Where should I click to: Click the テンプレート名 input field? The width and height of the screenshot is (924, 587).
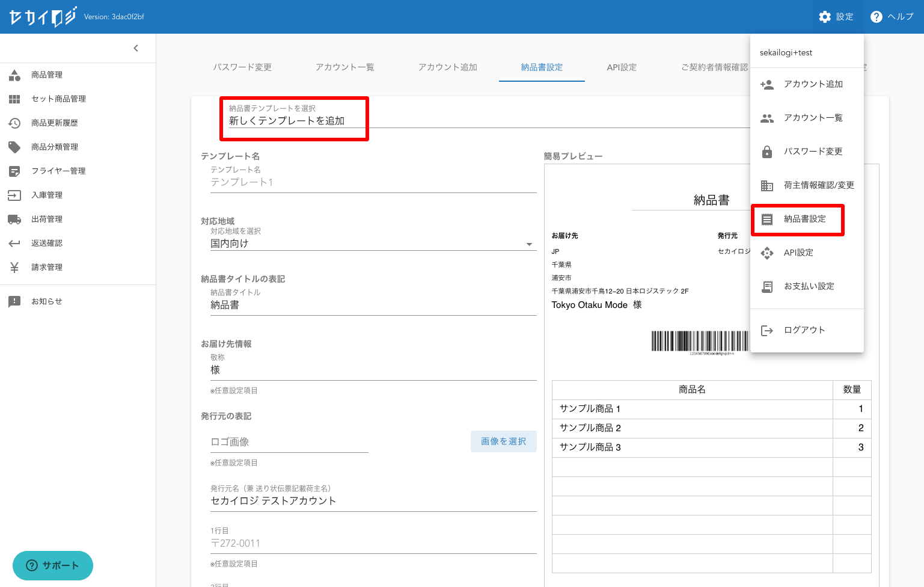click(x=373, y=182)
